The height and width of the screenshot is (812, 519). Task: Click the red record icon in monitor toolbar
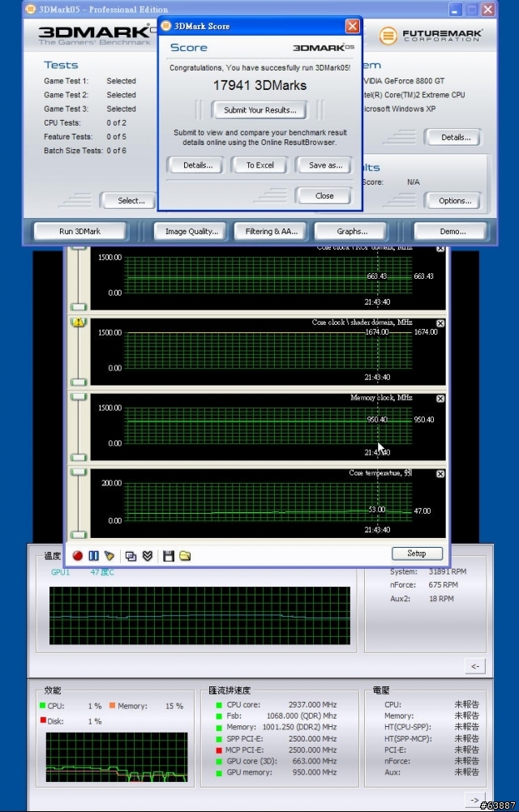[x=78, y=556]
